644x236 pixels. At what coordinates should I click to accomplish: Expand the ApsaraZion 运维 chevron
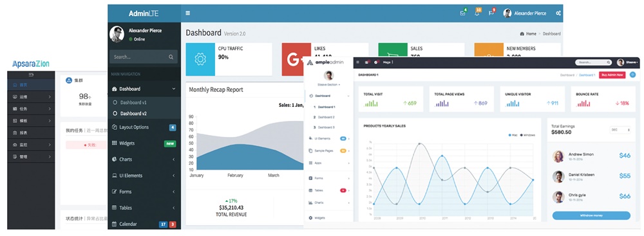click(x=50, y=97)
